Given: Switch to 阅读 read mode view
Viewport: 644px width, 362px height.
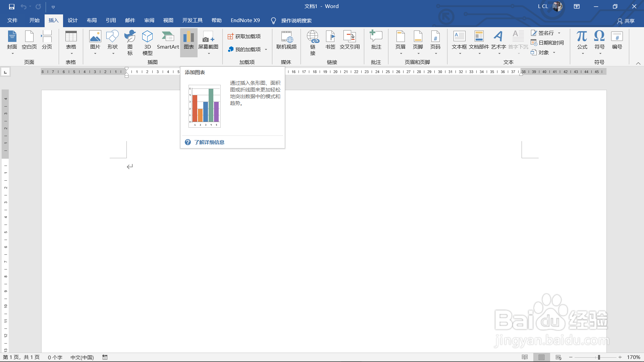Looking at the screenshot, I should click(x=525, y=357).
